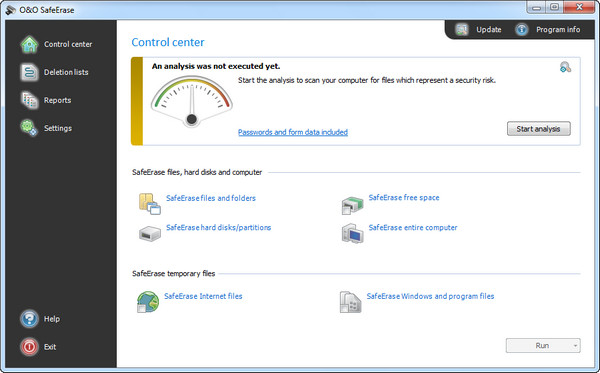Click the Windows and program files icon

tap(350, 302)
